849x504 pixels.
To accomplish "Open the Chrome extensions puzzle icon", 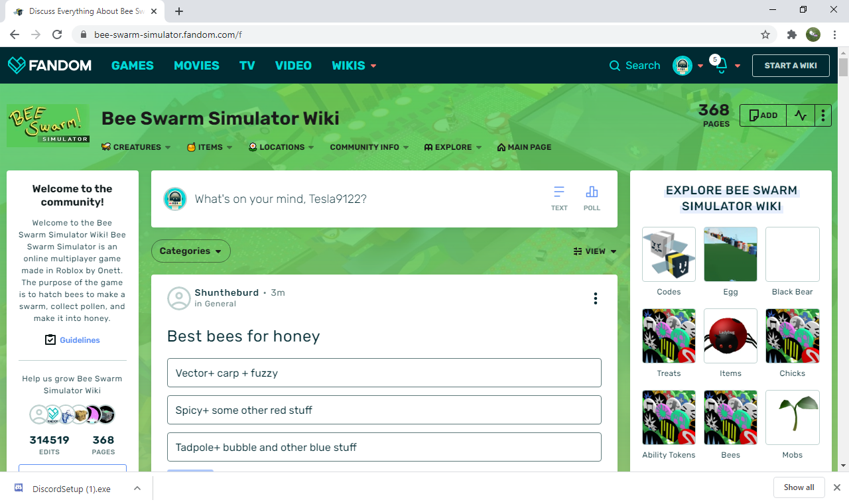I will point(791,34).
